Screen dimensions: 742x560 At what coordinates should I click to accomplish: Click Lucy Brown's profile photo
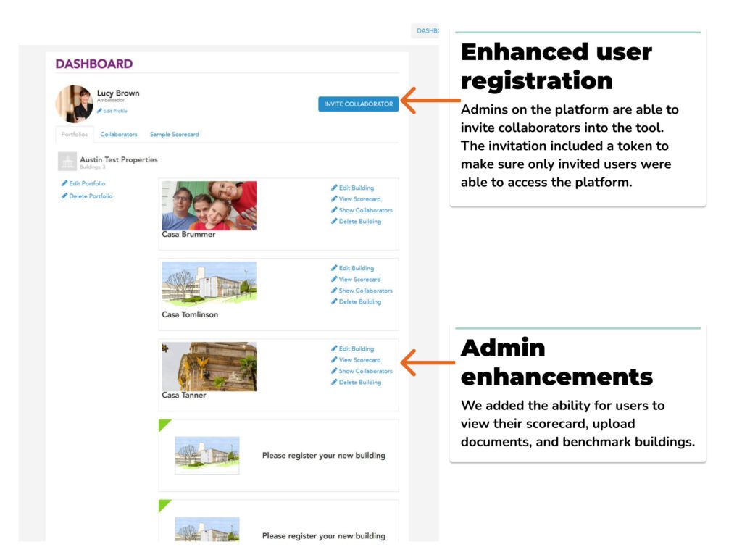pyautogui.click(x=73, y=104)
